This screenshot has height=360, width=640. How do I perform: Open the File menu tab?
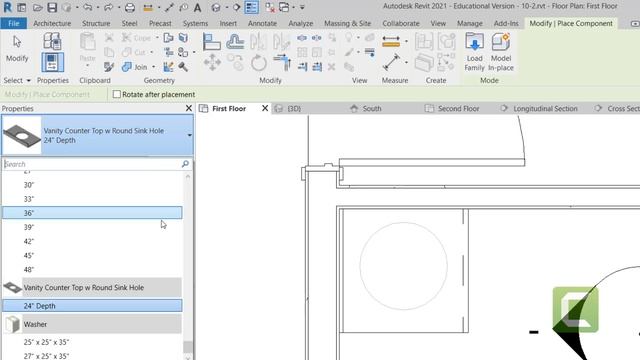pyautogui.click(x=14, y=24)
